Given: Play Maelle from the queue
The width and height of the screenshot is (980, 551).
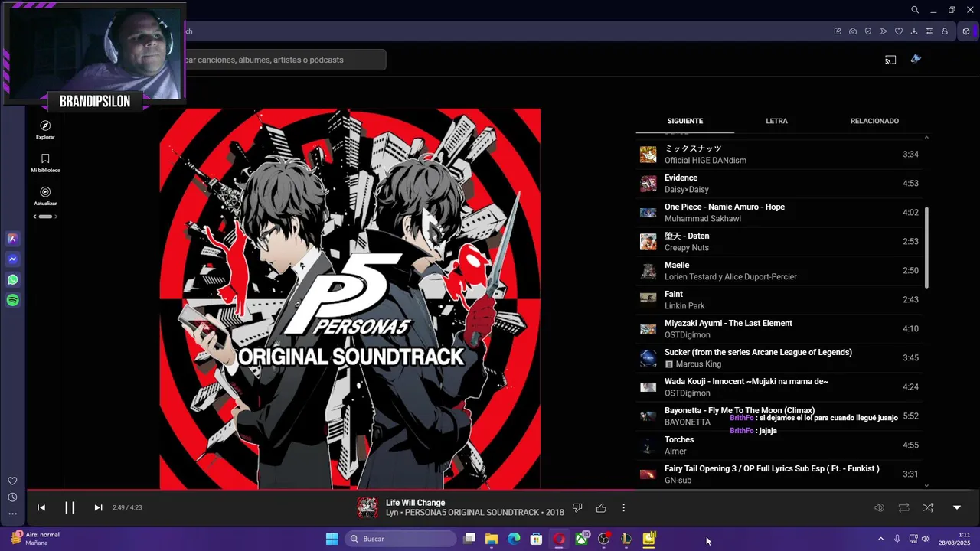Looking at the screenshot, I should [781, 271].
